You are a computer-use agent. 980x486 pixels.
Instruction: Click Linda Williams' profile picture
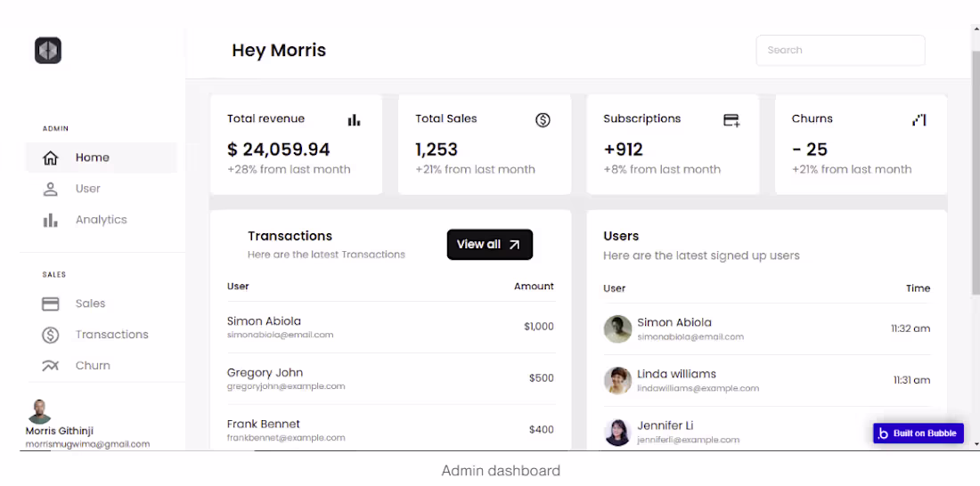[617, 381]
